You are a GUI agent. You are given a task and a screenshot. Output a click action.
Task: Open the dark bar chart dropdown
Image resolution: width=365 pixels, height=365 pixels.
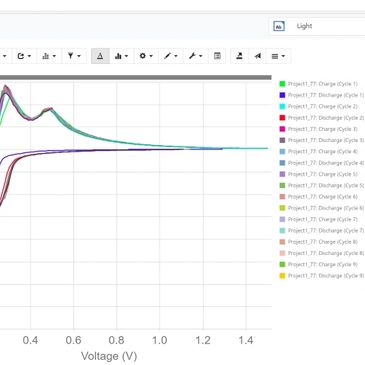click(x=121, y=56)
